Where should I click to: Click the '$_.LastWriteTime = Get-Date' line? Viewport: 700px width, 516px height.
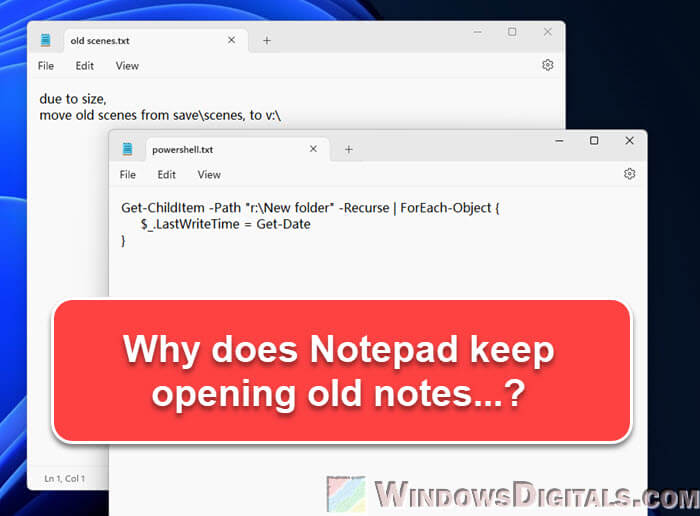coord(225,224)
